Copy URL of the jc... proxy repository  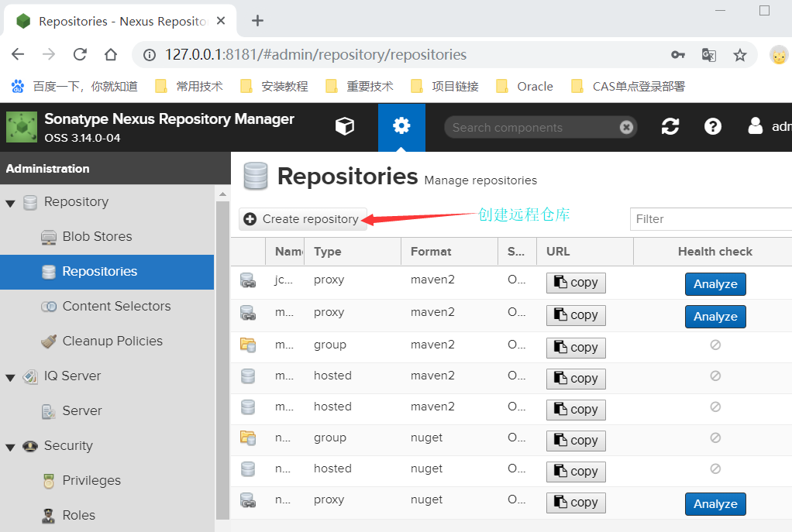click(x=576, y=283)
